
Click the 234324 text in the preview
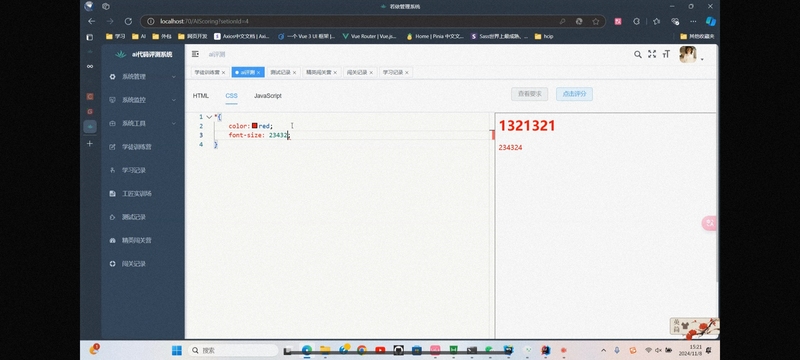510,148
